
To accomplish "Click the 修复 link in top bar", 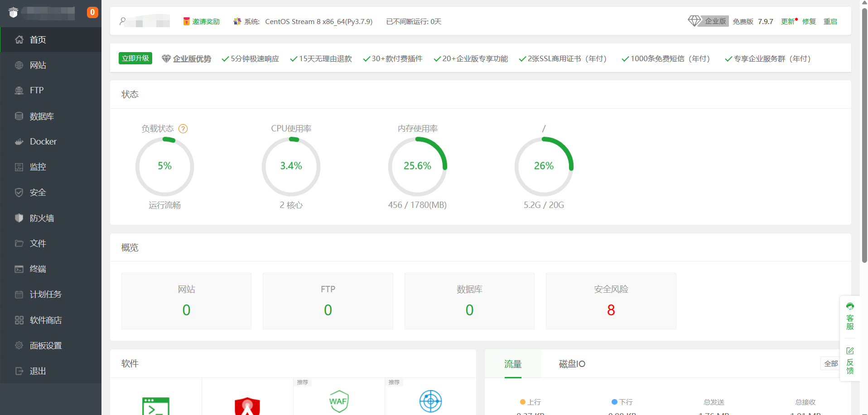I will tap(809, 21).
